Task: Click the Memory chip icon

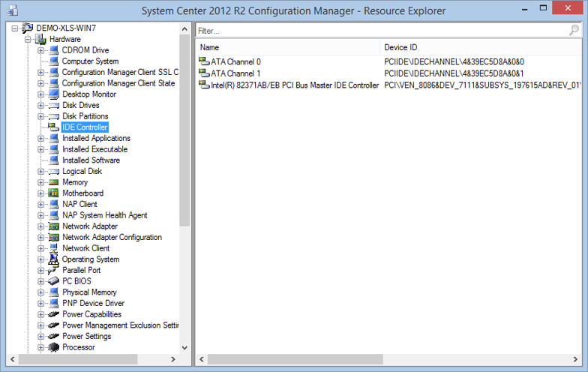Action: (x=54, y=182)
